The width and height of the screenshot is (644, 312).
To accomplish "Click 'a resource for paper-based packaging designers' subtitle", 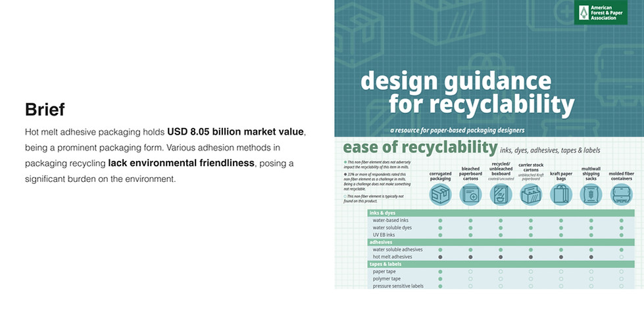I will coord(458,131).
